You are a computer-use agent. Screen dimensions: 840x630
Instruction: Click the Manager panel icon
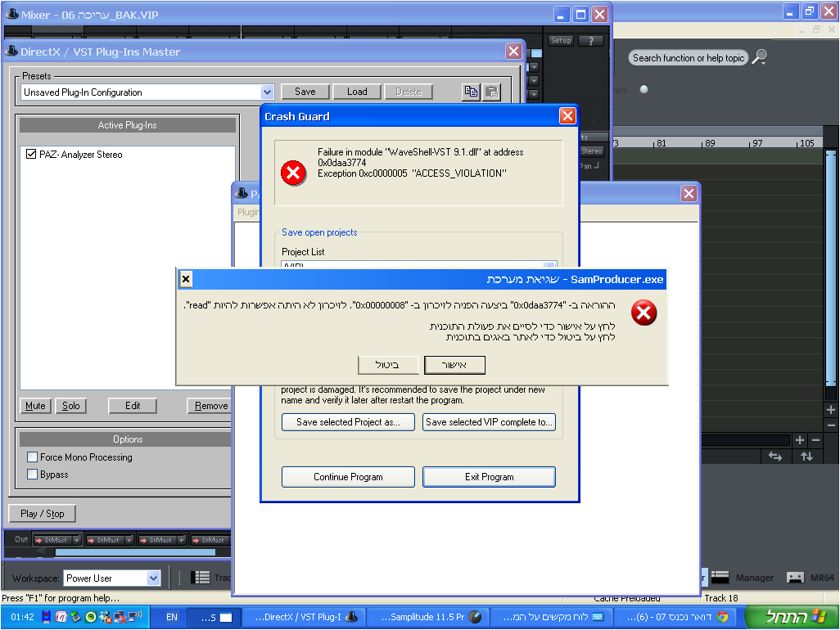pos(720,577)
